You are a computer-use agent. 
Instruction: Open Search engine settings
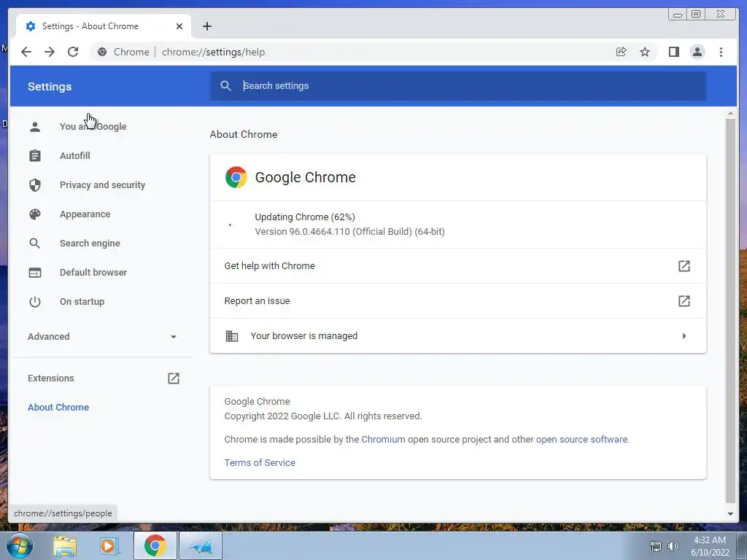pos(90,244)
